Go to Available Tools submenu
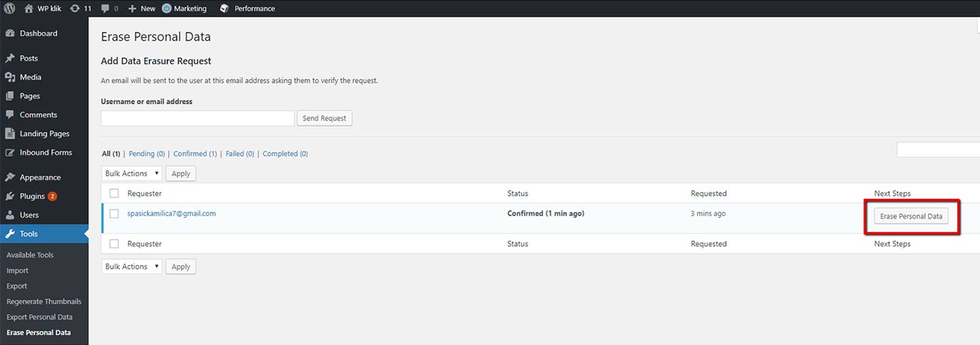The image size is (980, 345). [30, 255]
